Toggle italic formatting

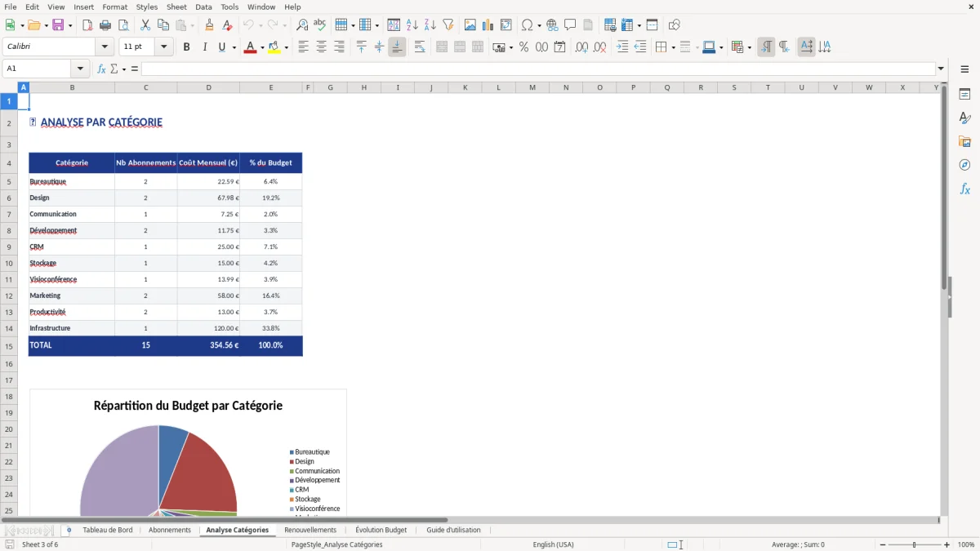(204, 47)
